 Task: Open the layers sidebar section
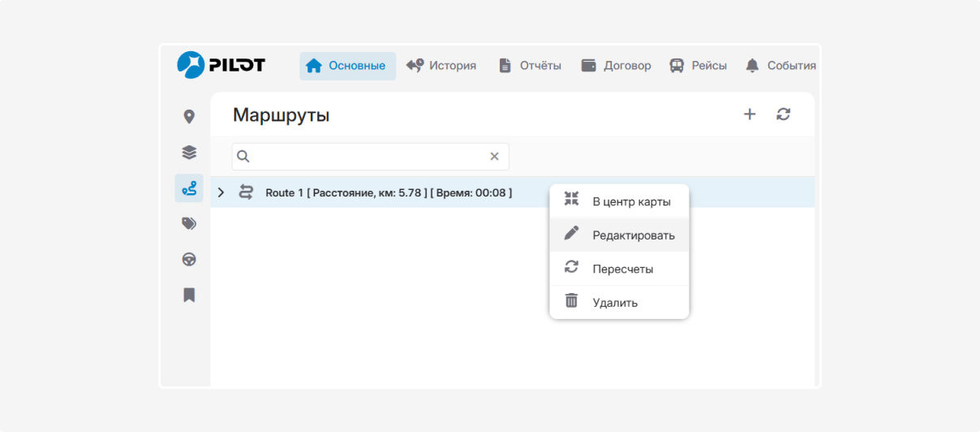[189, 152]
